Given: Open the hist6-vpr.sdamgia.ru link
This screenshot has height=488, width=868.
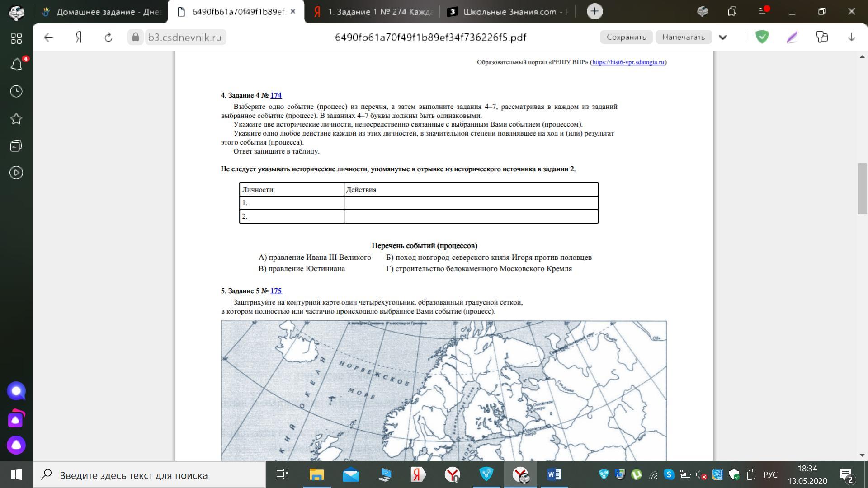Looking at the screenshot, I should (x=628, y=62).
